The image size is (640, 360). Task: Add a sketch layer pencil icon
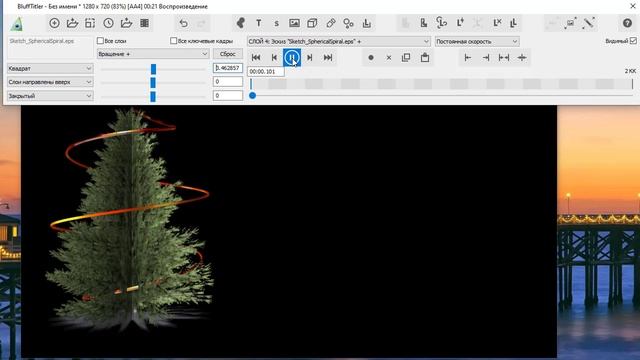coord(331,23)
